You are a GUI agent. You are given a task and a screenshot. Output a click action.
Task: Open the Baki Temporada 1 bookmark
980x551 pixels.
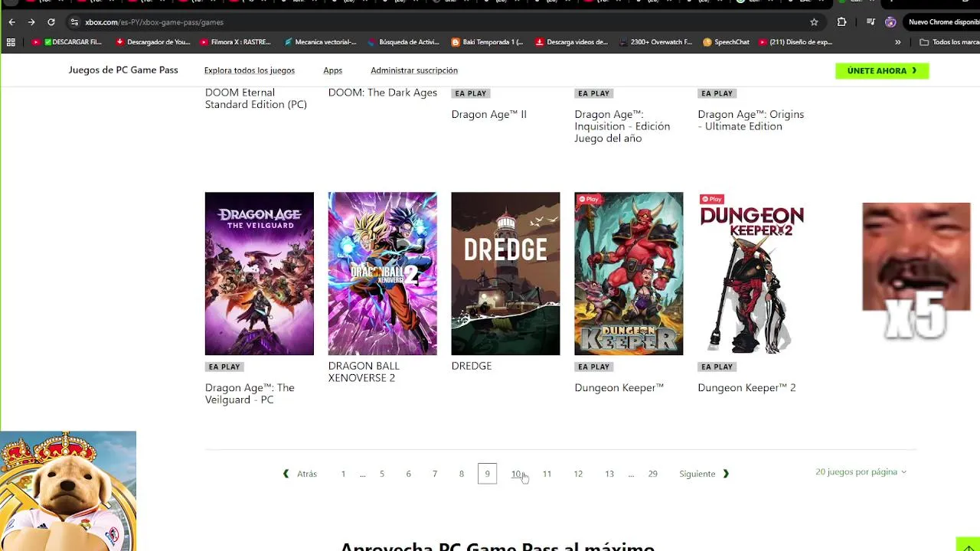(488, 42)
